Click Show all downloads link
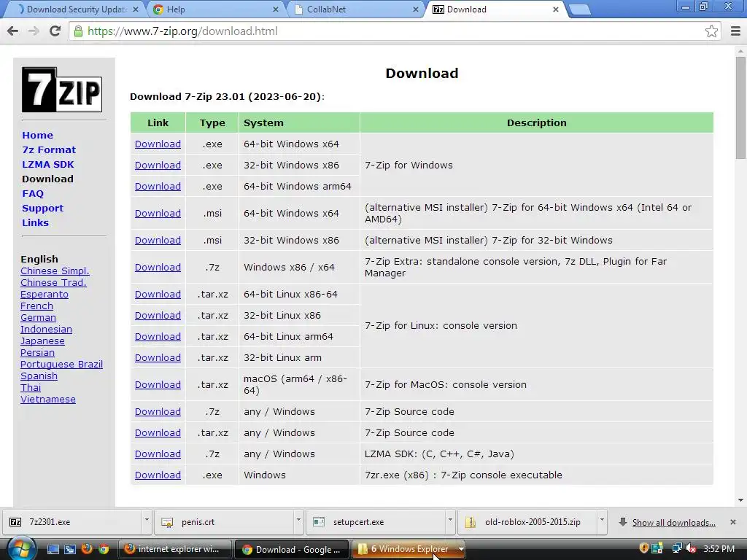This screenshot has width=747, height=560. point(673,522)
